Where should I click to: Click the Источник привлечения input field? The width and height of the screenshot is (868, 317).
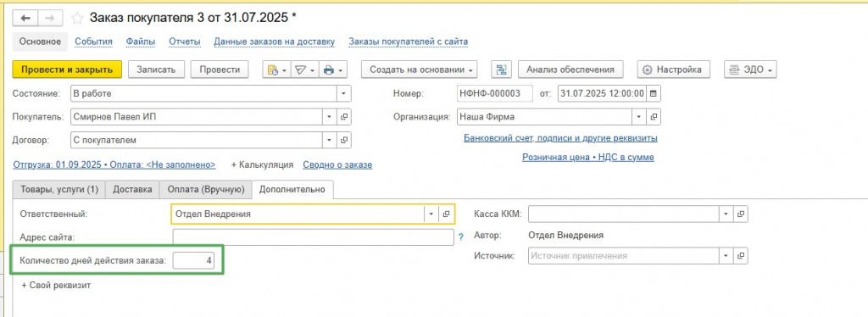point(623,256)
